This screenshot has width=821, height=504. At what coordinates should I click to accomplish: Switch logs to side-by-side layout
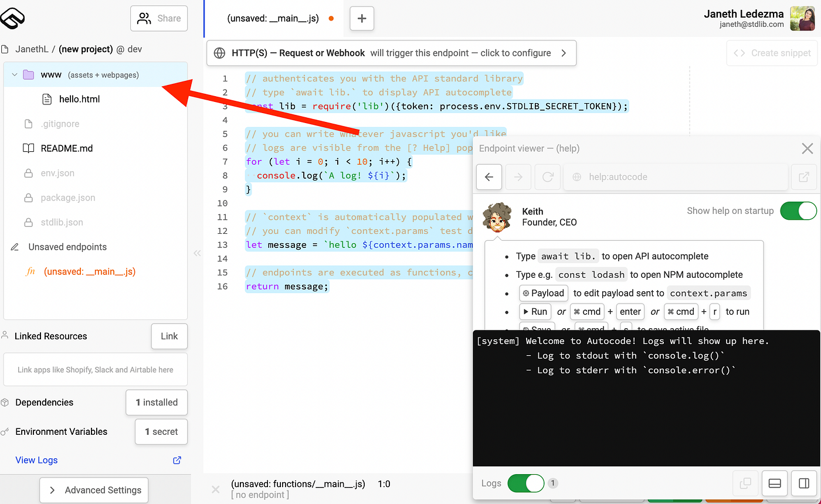point(804,483)
